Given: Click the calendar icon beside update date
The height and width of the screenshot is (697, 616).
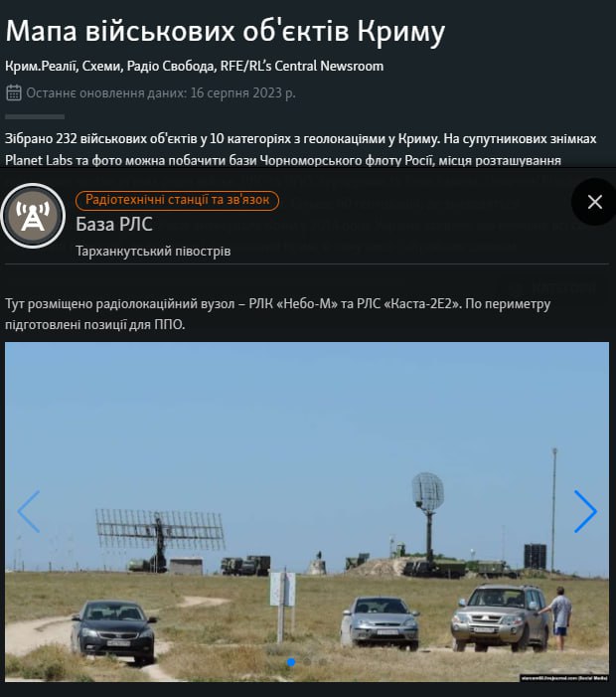Looking at the screenshot, I should pos(14,92).
